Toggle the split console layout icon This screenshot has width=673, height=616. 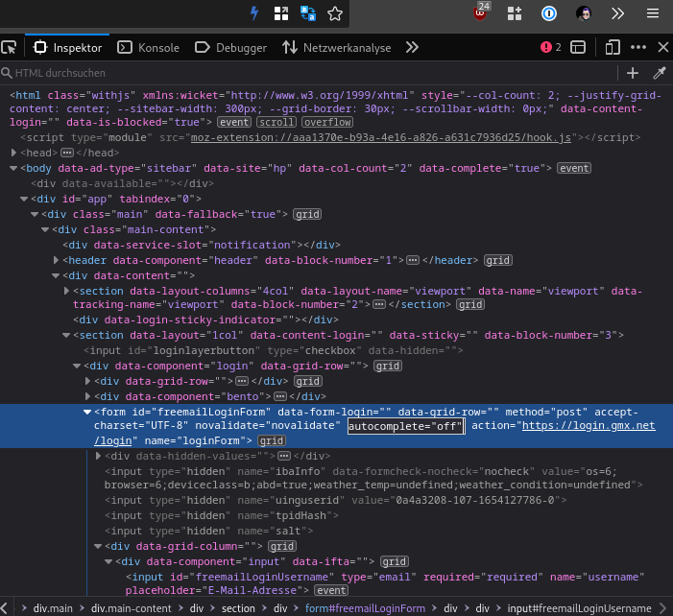578,47
